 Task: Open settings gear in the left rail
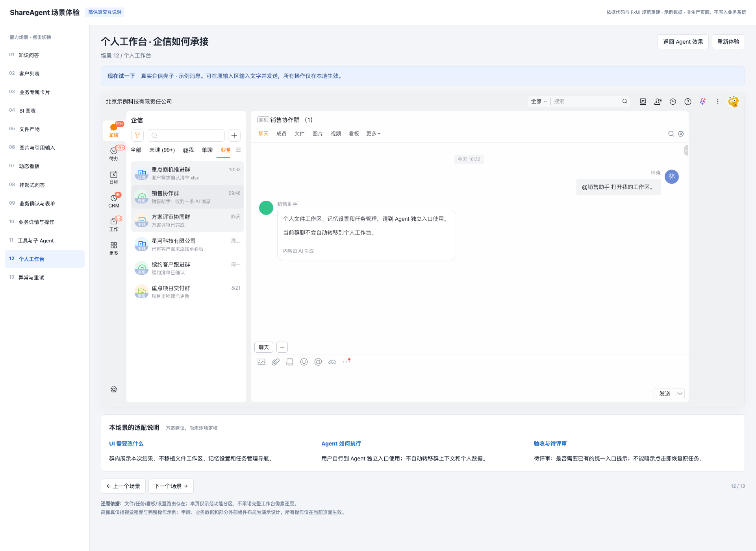tap(114, 389)
